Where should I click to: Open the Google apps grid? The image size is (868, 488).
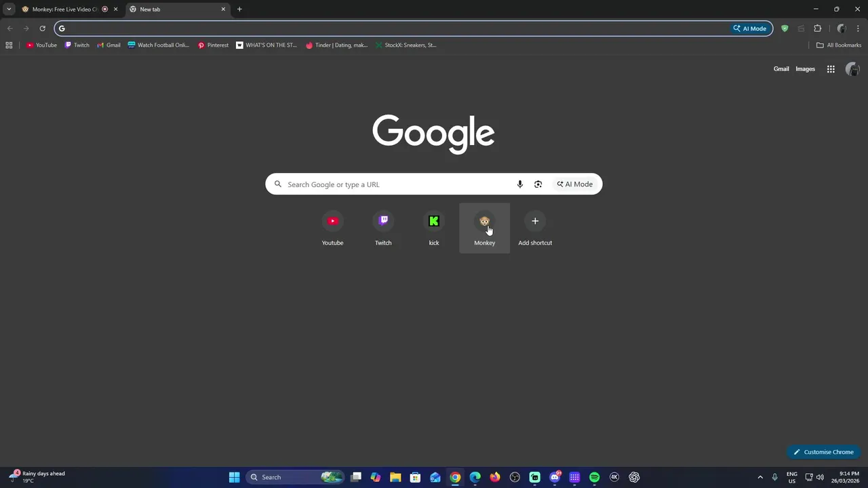point(831,69)
